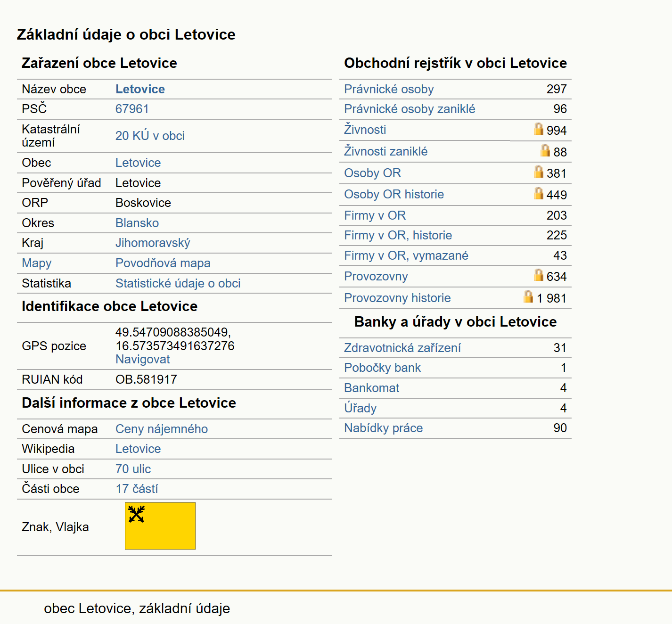The height and width of the screenshot is (624, 672).
Task: Open the Provozovny historie link
Action: tap(397, 298)
